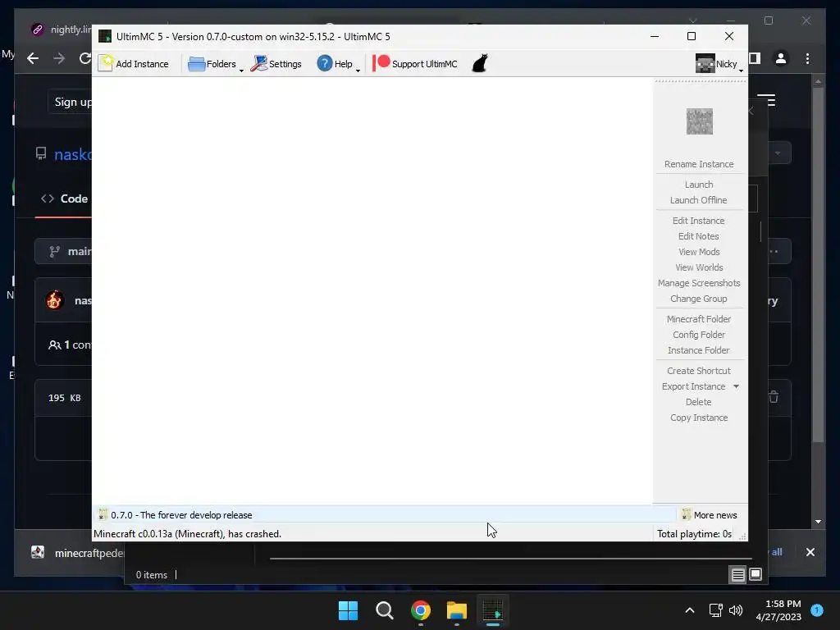Click the browser page vertical scrollbar

pyautogui.click(x=818, y=265)
